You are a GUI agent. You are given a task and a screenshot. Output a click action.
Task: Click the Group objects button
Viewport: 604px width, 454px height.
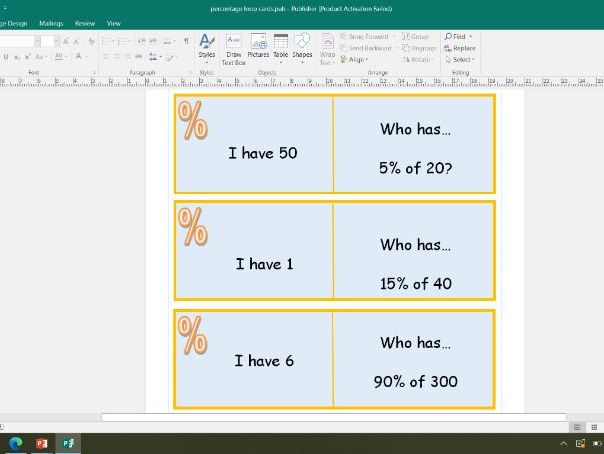(x=415, y=37)
